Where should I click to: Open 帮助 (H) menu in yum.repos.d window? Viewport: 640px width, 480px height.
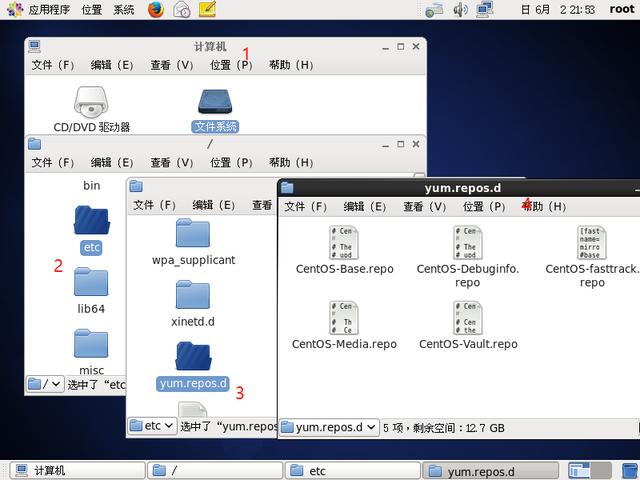tap(544, 207)
